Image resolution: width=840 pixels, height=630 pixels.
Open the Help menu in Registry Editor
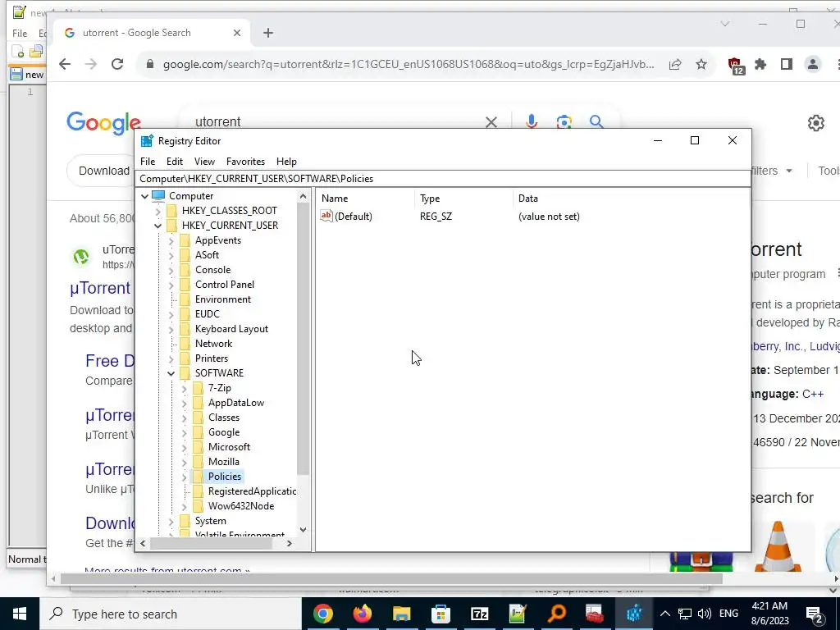point(286,162)
